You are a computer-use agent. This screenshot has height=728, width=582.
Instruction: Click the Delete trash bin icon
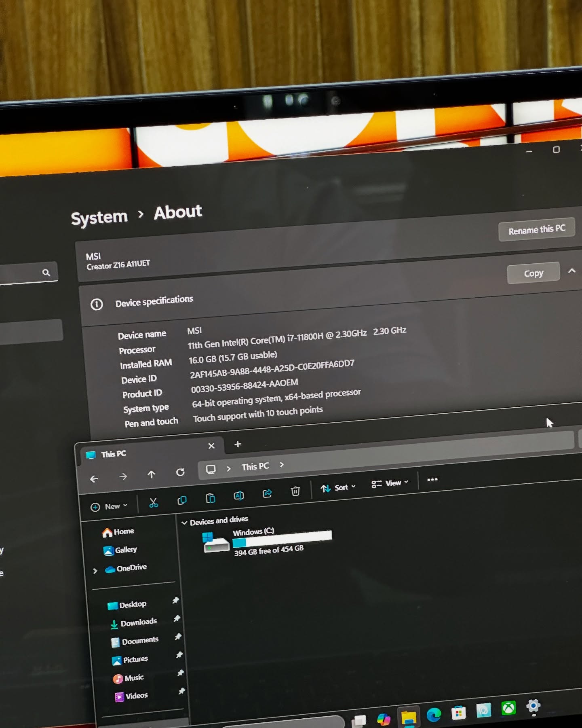pos(295,491)
